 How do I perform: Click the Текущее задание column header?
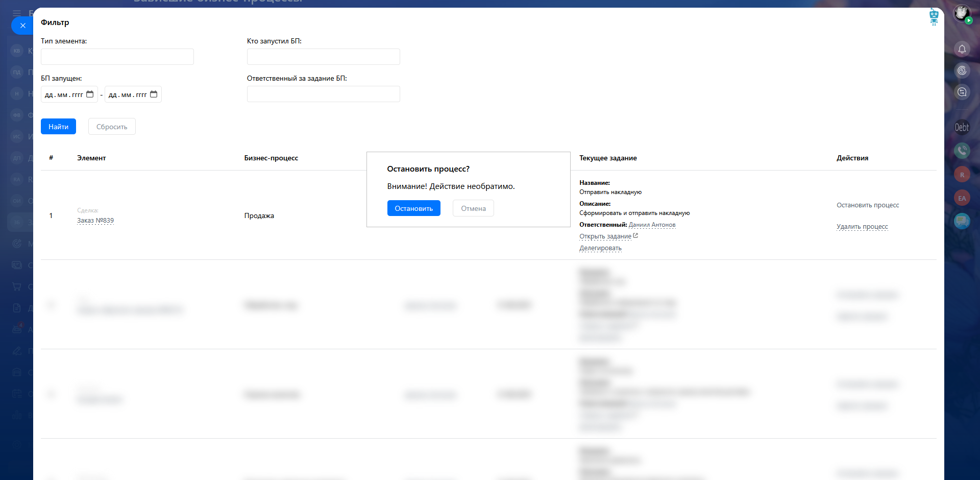pyautogui.click(x=608, y=158)
